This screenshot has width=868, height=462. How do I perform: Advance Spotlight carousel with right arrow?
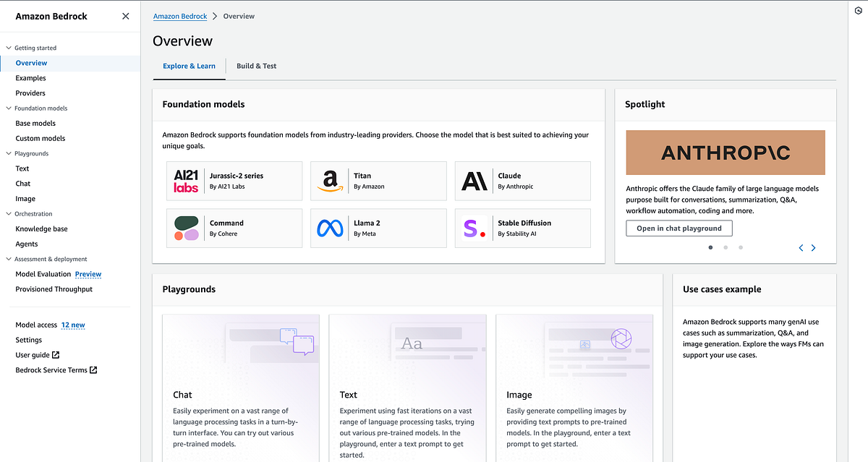click(813, 247)
